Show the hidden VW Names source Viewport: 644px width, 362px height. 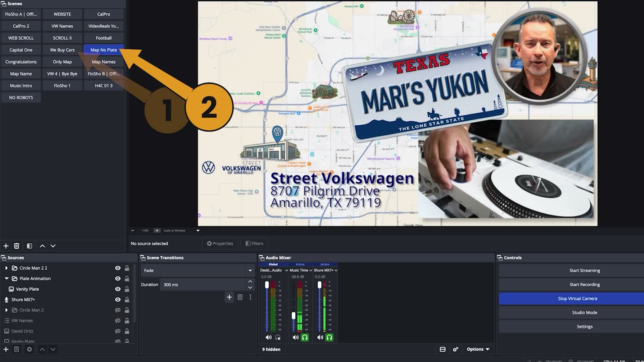(118, 321)
